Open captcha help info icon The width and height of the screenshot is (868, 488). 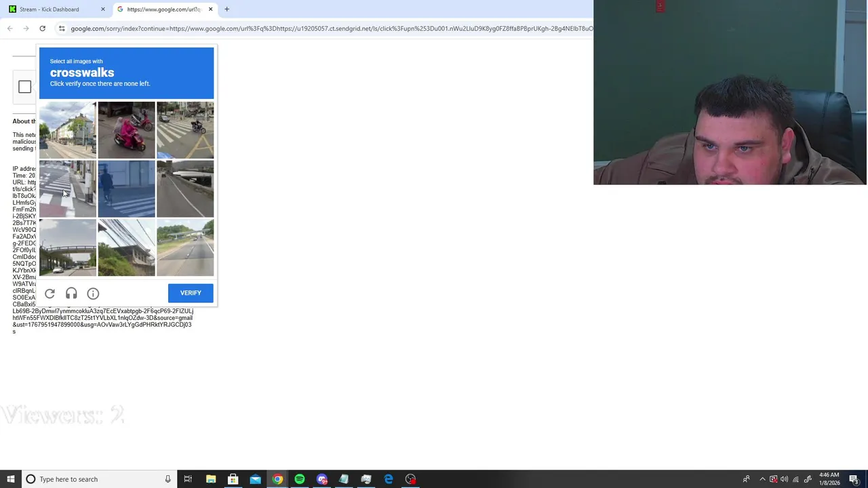93,293
